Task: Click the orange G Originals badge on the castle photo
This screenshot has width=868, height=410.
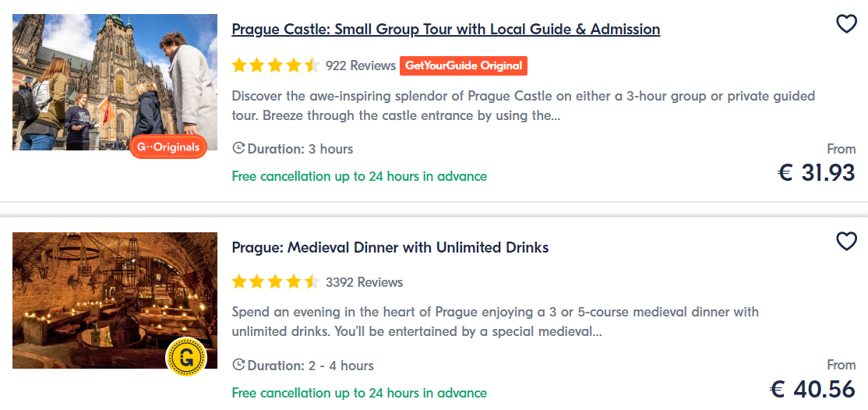Action: (x=168, y=147)
